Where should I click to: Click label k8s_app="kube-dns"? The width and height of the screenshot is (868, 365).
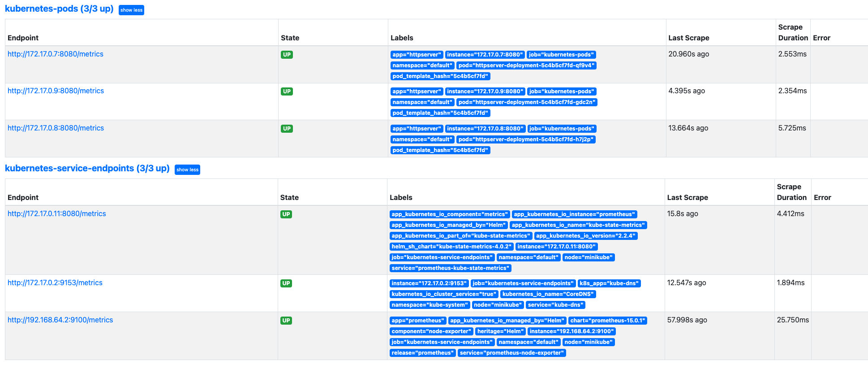tap(609, 283)
